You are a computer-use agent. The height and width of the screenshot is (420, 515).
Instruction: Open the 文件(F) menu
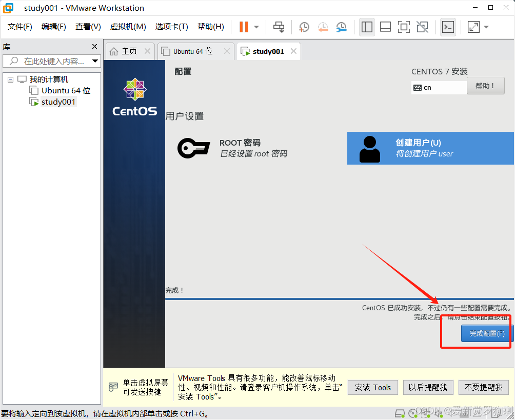coord(19,27)
